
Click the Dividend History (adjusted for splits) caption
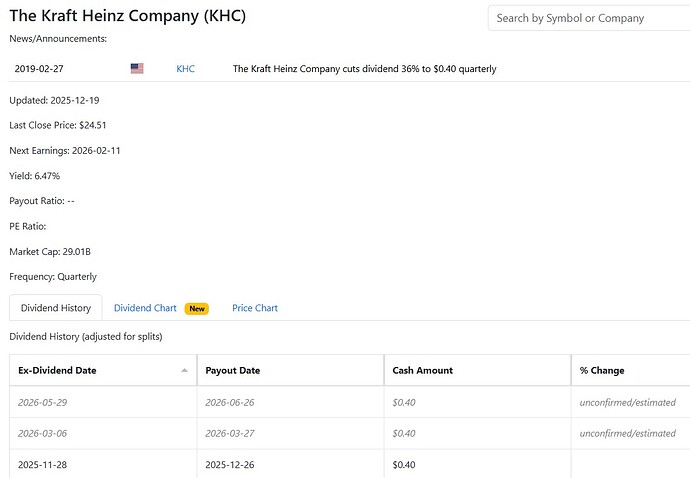click(86, 337)
